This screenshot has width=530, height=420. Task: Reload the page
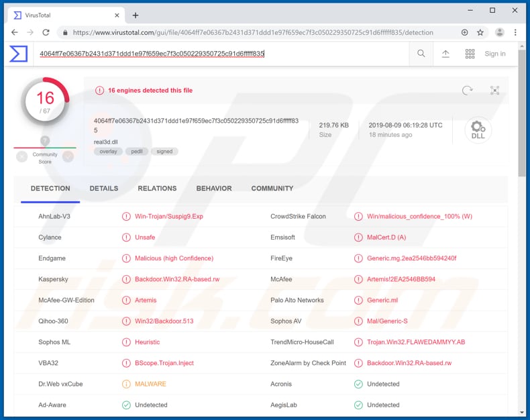pyautogui.click(x=46, y=32)
